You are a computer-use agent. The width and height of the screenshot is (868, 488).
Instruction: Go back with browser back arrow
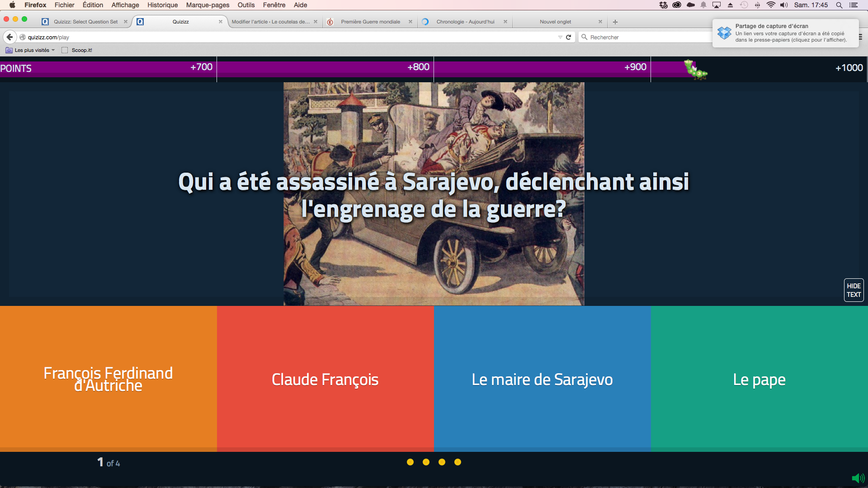[9, 37]
